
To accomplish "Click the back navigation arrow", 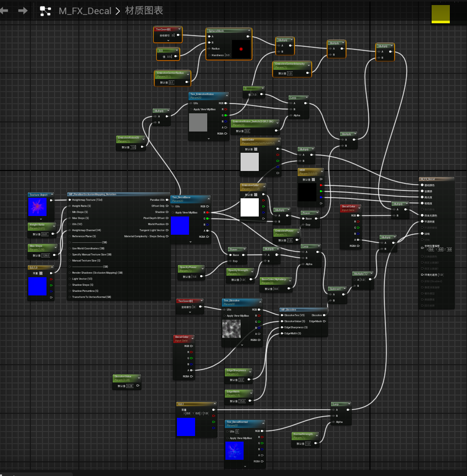I will [4, 11].
